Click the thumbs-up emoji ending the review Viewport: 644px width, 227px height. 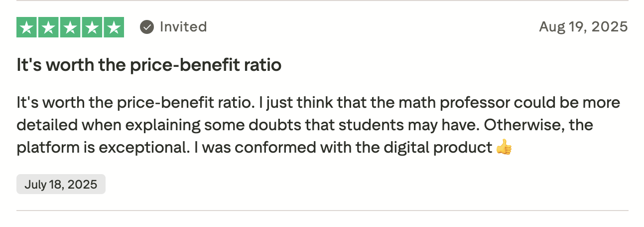504,148
